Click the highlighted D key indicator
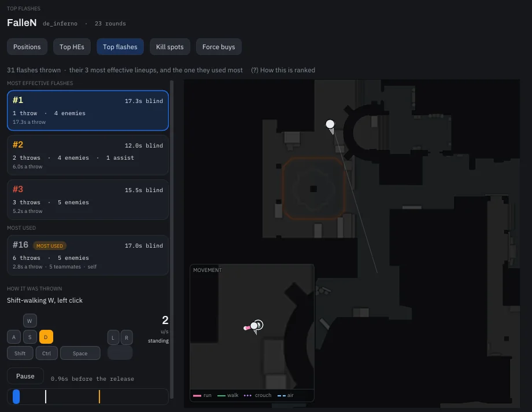 click(x=46, y=337)
